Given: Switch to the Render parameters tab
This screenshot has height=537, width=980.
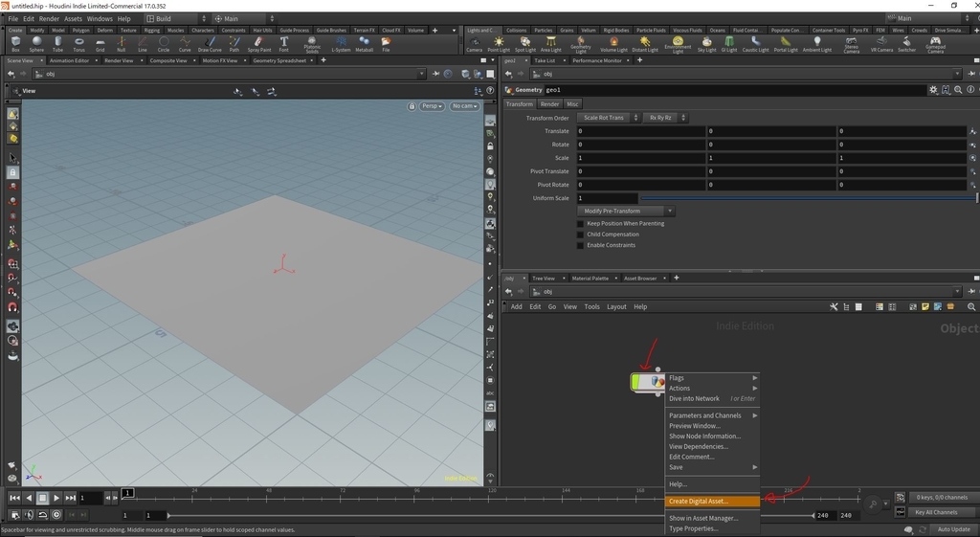Looking at the screenshot, I should [549, 104].
